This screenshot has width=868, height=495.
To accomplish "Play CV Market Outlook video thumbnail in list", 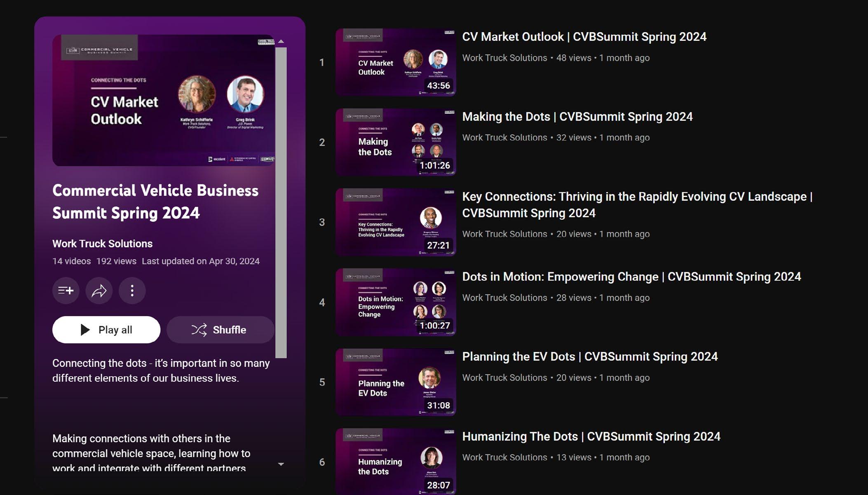I will [x=395, y=62].
